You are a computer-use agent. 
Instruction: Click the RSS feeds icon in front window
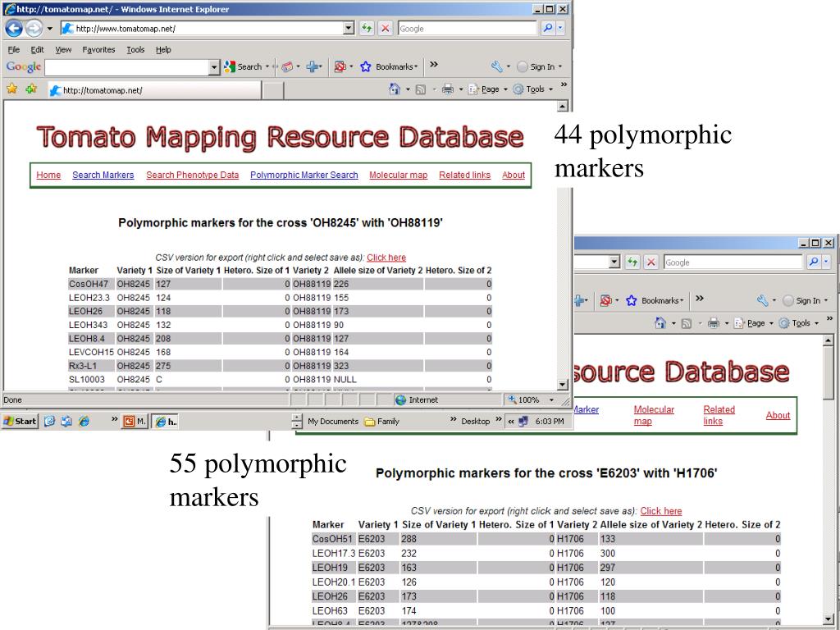pos(421,89)
